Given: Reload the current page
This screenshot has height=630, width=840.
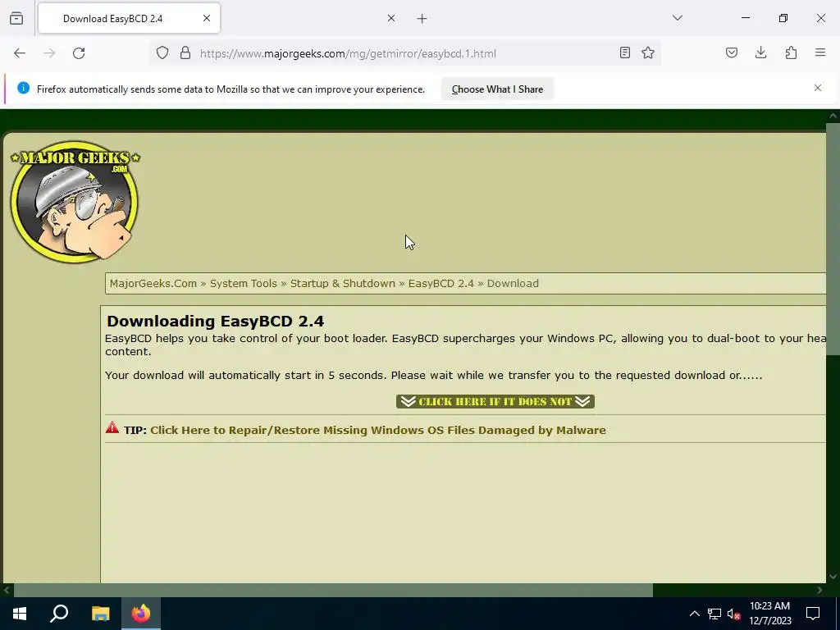Looking at the screenshot, I should point(79,53).
